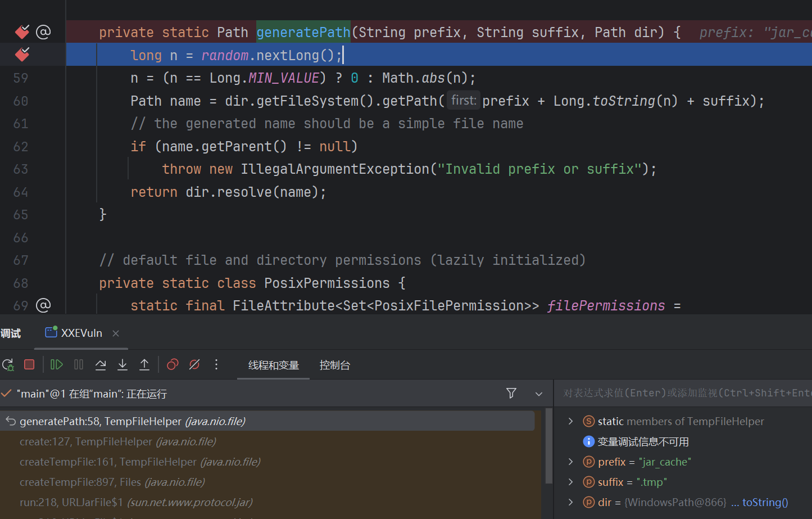The height and width of the screenshot is (519, 812).
Task: Open more debug actions menu
Action: [216, 365]
